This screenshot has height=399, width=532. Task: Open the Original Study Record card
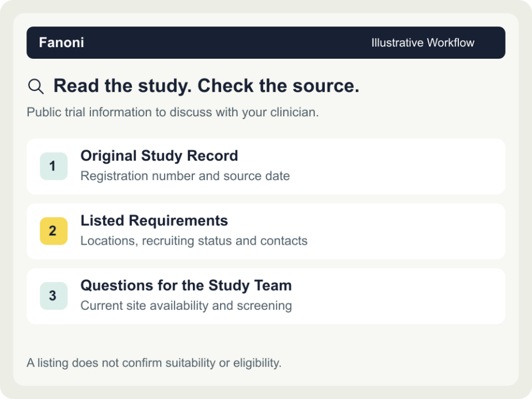pos(266,166)
